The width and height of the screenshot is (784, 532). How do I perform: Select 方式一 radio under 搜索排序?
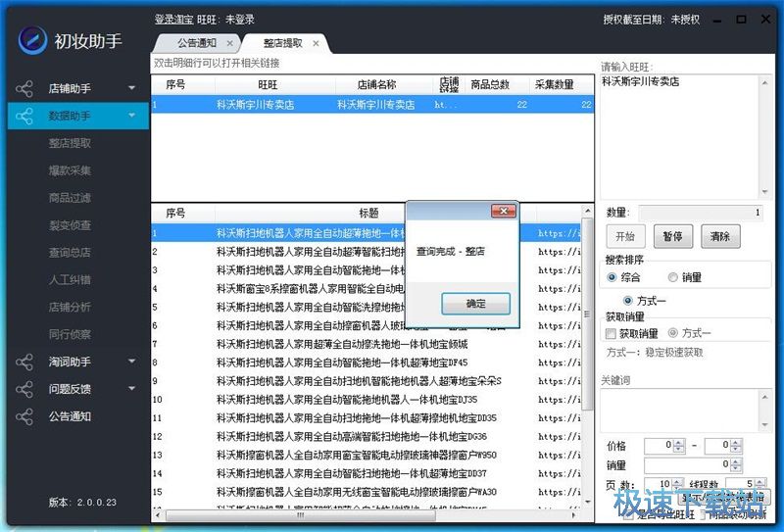coord(628,301)
